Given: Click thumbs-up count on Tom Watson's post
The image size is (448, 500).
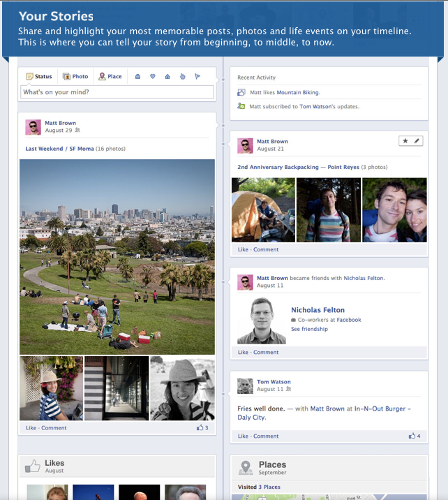Looking at the screenshot, I should (x=415, y=436).
